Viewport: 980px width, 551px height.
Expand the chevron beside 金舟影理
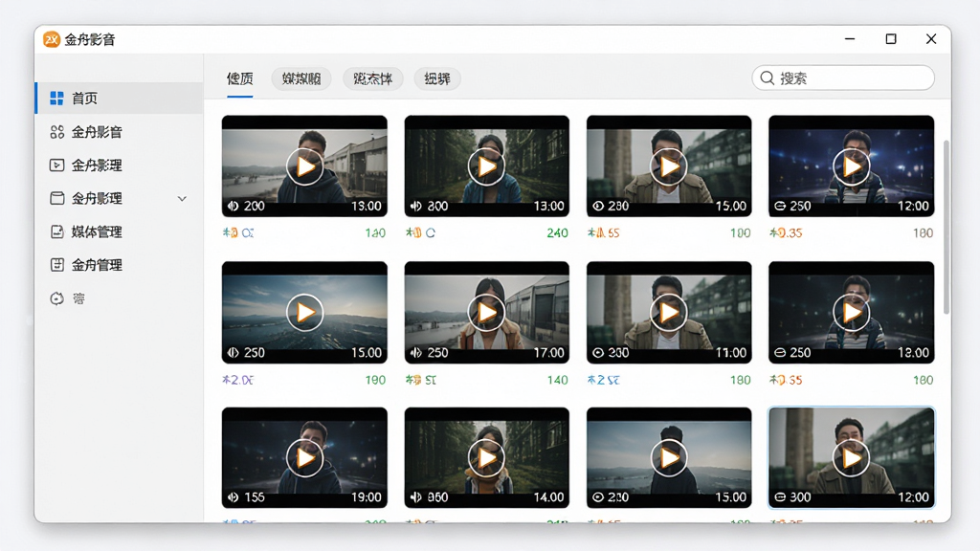coord(182,199)
